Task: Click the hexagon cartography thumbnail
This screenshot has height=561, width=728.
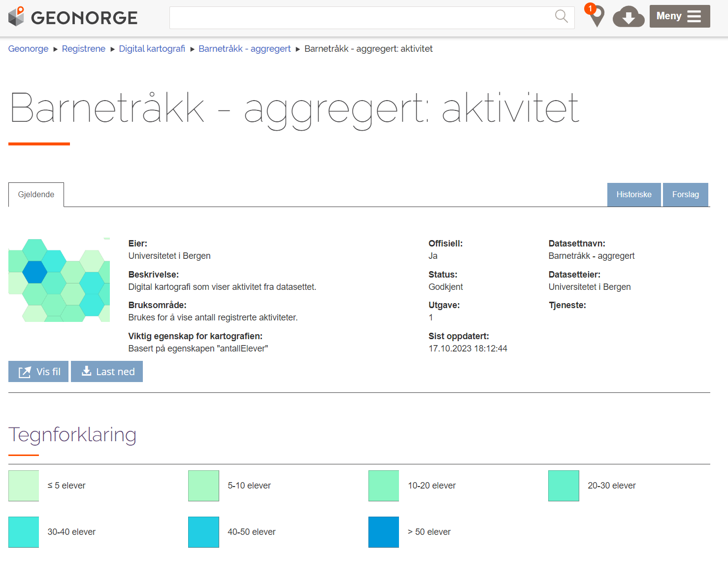Action: (x=59, y=280)
